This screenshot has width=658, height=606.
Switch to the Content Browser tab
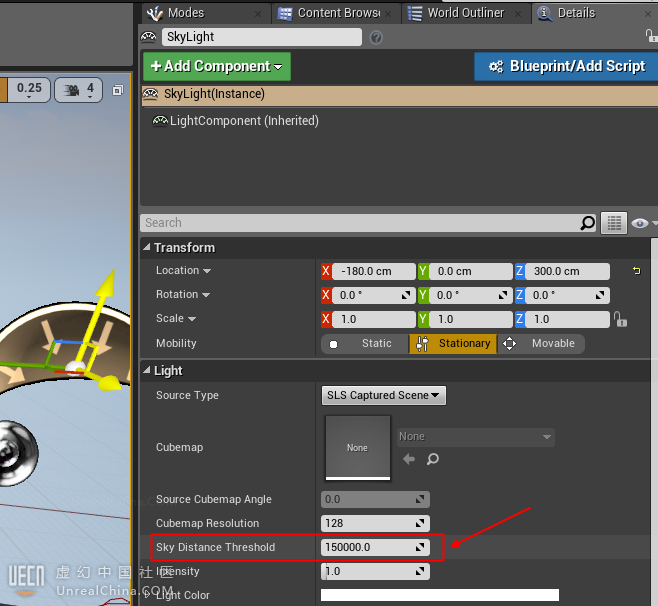click(334, 13)
